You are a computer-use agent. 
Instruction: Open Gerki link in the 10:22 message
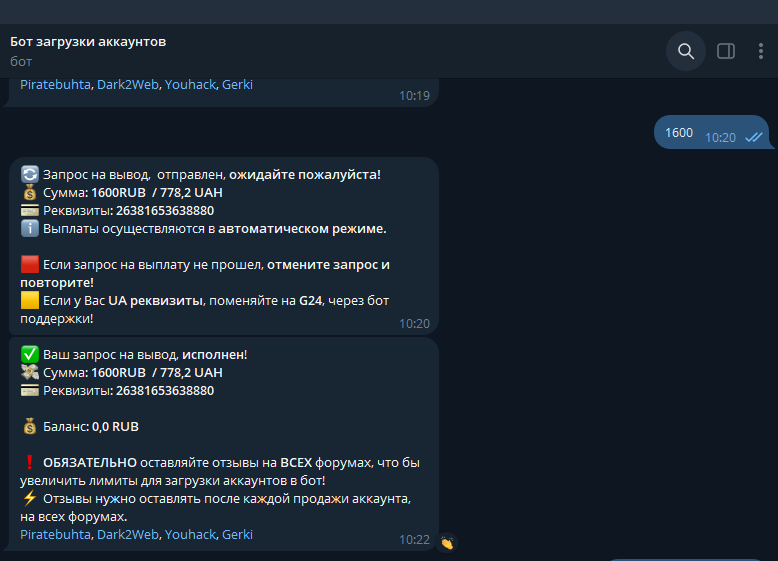click(237, 534)
